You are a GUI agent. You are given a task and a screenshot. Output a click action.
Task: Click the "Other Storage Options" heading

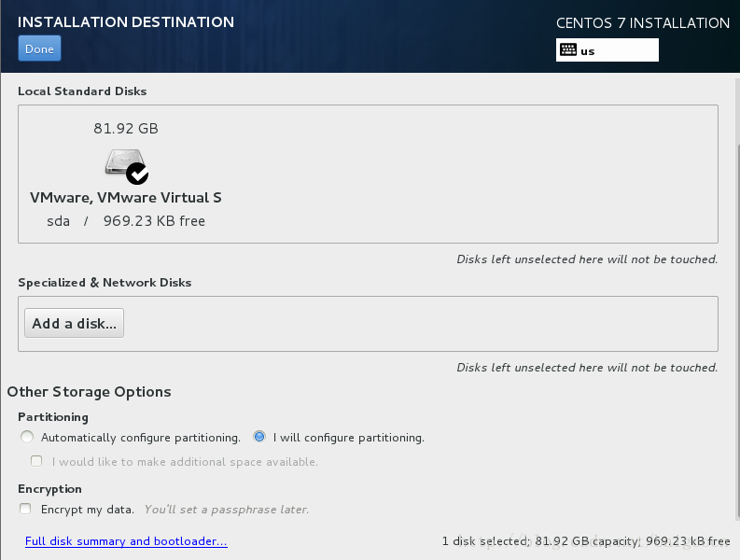pos(89,392)
